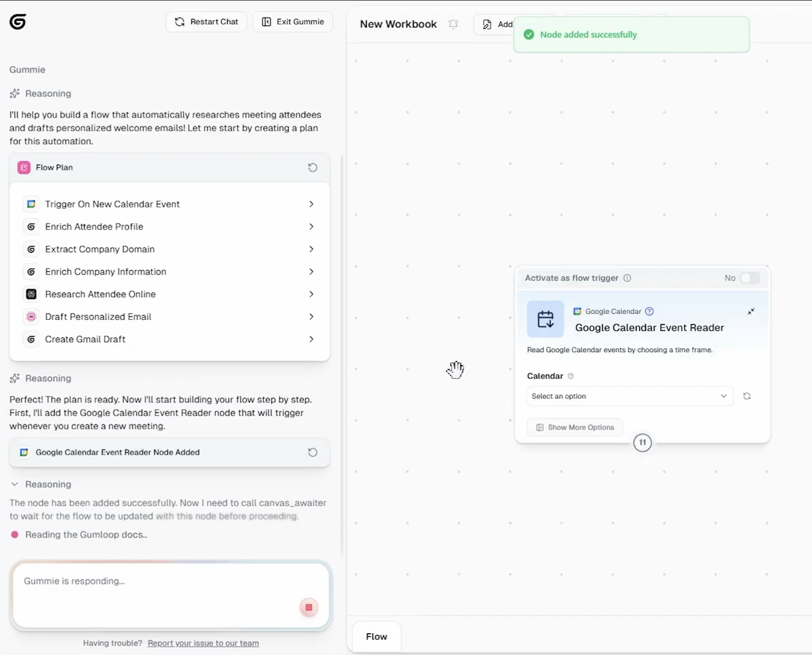Click the pink Flow Plan icon

(x=24, y=167)
